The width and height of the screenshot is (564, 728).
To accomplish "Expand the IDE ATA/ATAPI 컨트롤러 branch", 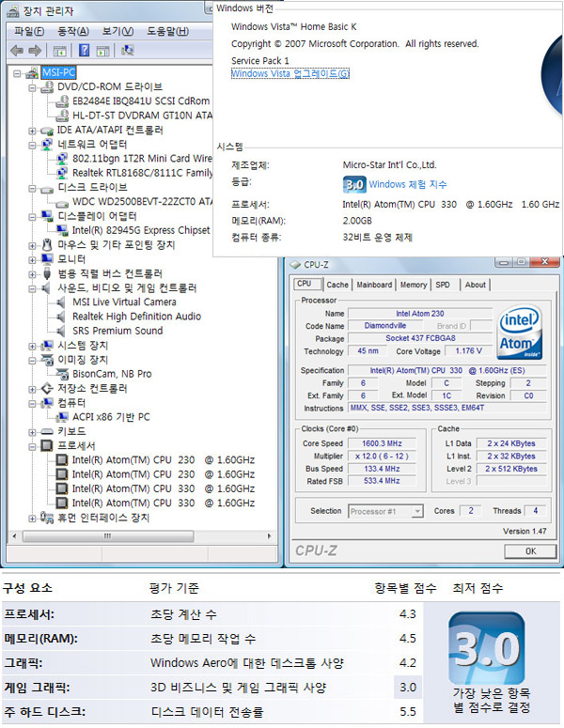I will pos(32,131).
